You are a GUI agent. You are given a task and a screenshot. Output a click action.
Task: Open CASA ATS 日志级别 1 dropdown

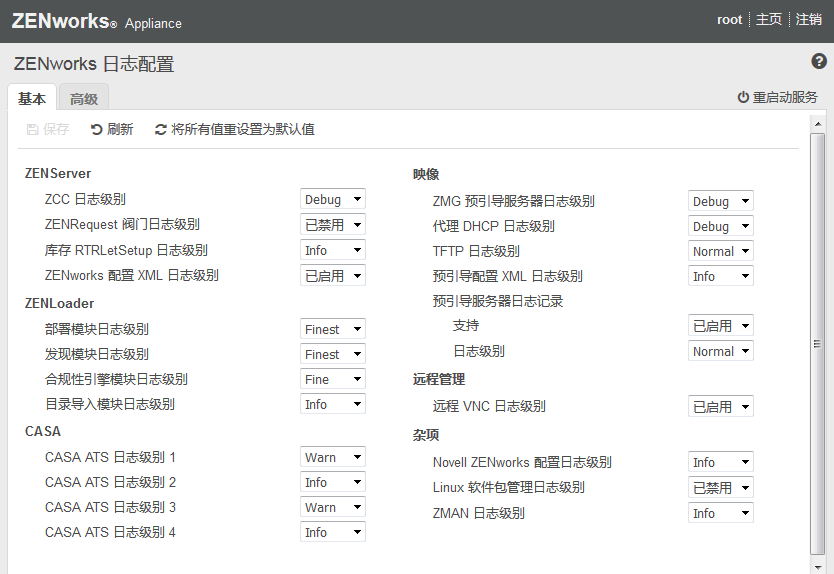point(332,457)
